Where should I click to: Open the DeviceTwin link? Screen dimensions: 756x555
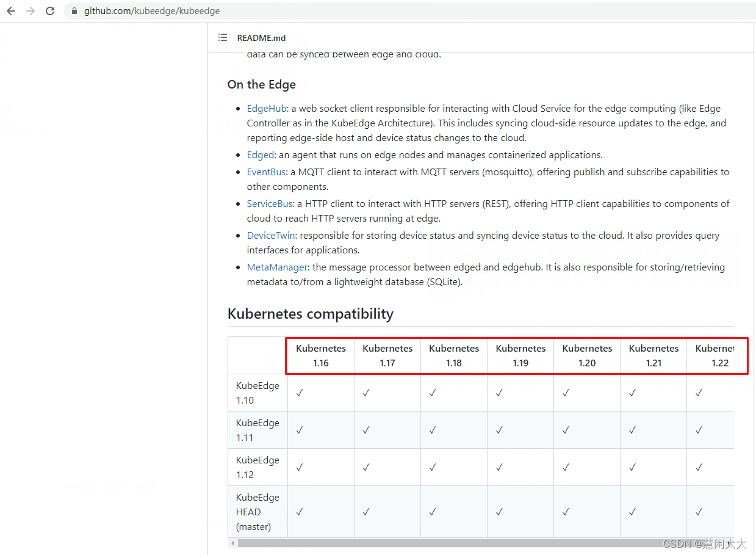(x=271, y=236)
